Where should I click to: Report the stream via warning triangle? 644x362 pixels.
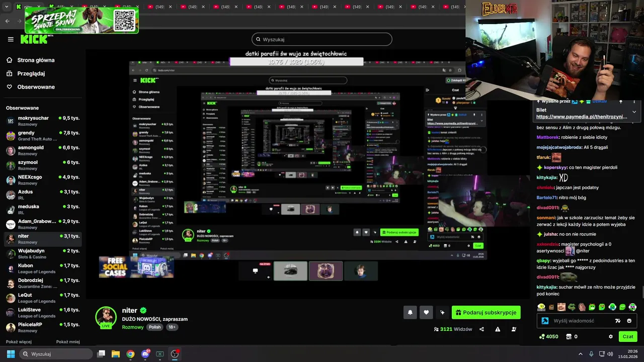pyautogui.click(x=498, y=329)
